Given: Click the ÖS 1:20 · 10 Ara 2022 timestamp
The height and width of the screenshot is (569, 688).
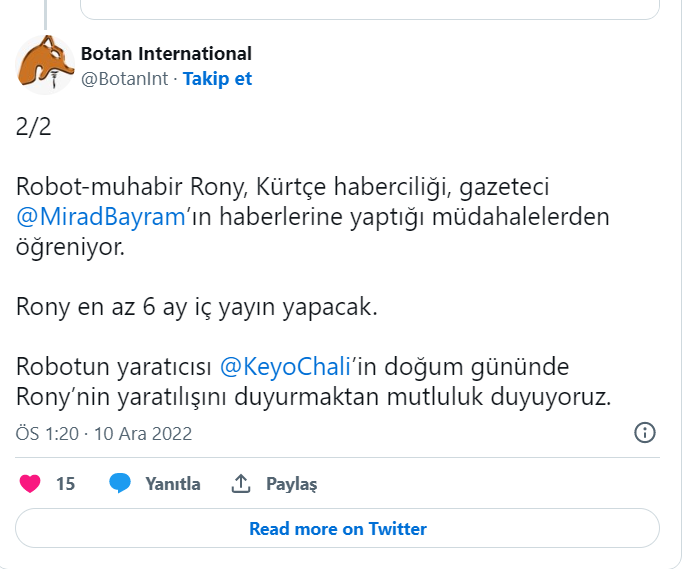Looking at the screenshot, I should tap(104, 434).
